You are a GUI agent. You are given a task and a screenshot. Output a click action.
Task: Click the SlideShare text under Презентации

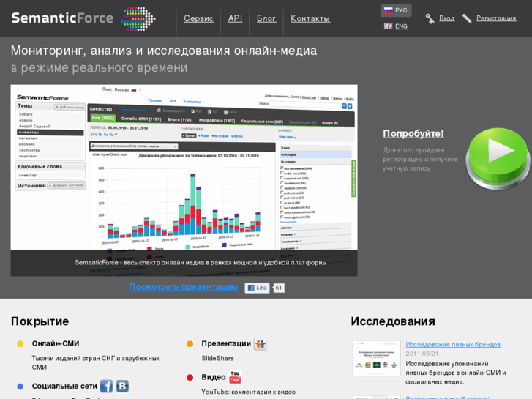(x=217, y=358)
